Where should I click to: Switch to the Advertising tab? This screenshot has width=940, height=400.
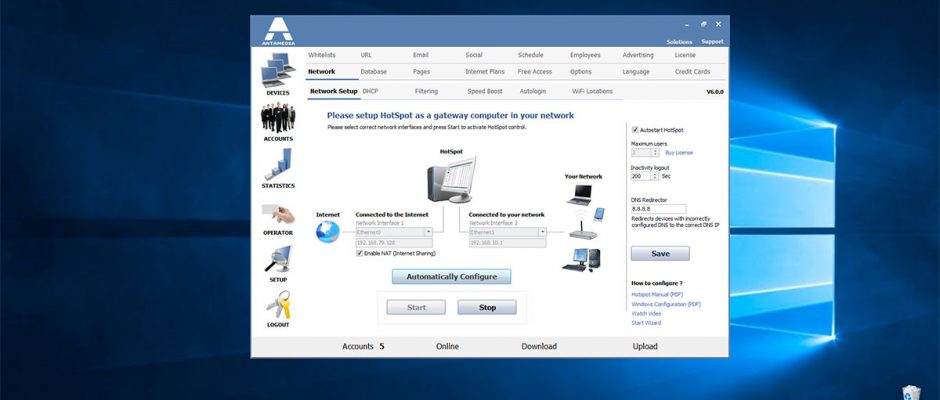pyautogui.click(x=638, y=55)
